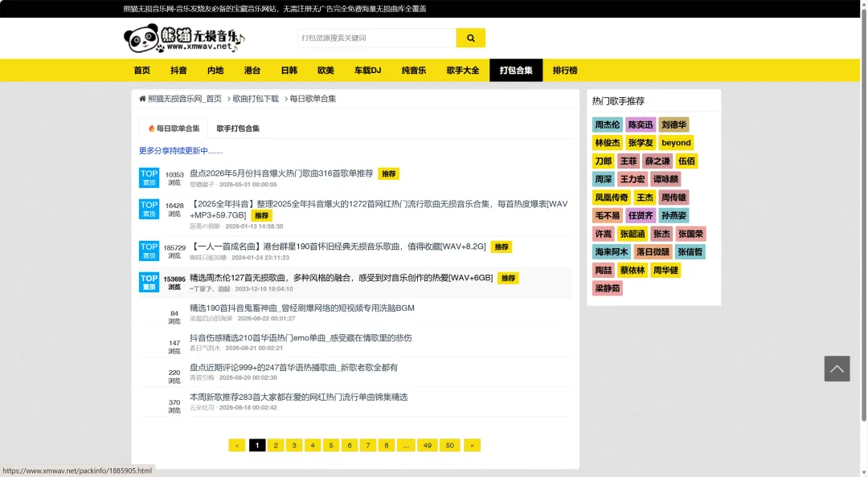The image size is (868, 477).
Task: Go to next page with » button
Action: pos(473,446)
